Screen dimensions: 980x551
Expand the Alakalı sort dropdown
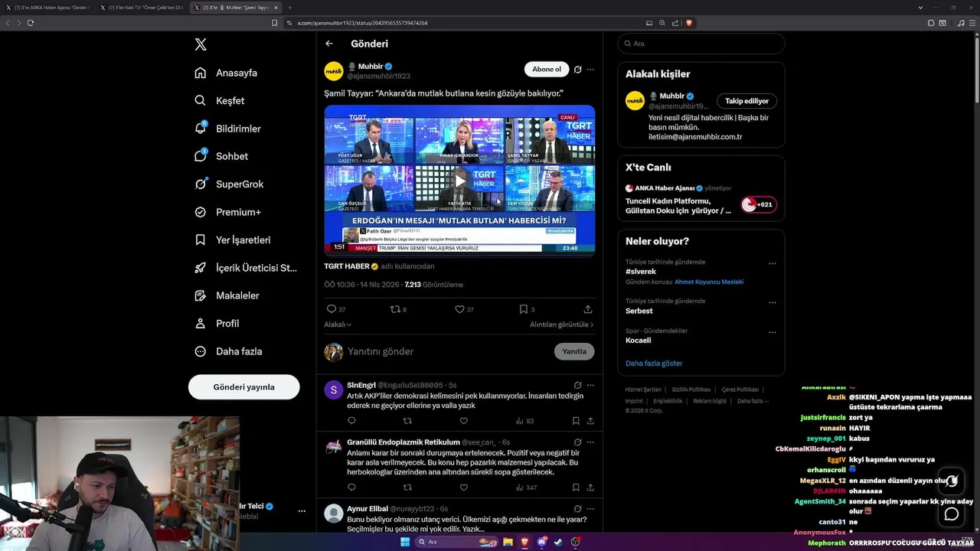click(338, 324)
